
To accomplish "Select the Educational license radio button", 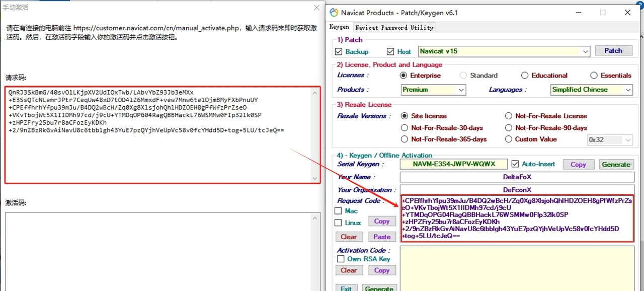I will [x=525, y=76].
